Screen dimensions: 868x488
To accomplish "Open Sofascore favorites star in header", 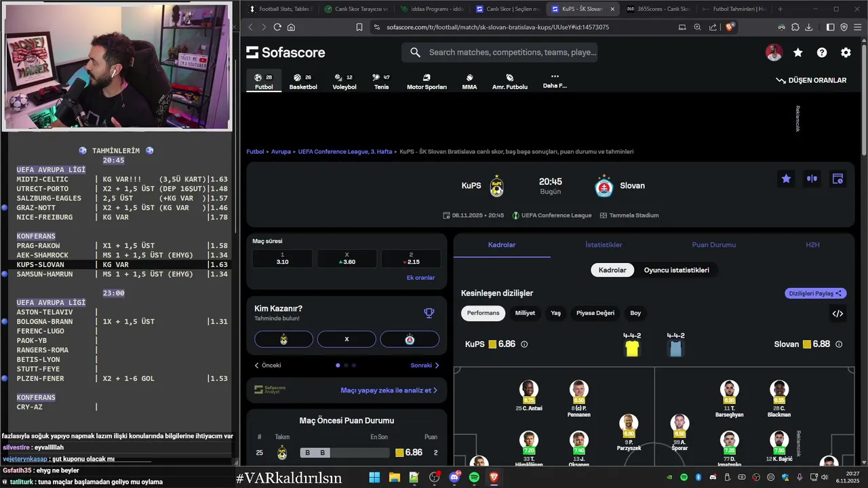I will point(798,52).
